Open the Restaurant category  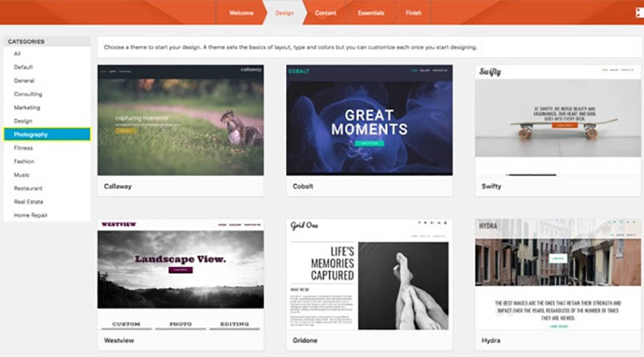(28, 188)
